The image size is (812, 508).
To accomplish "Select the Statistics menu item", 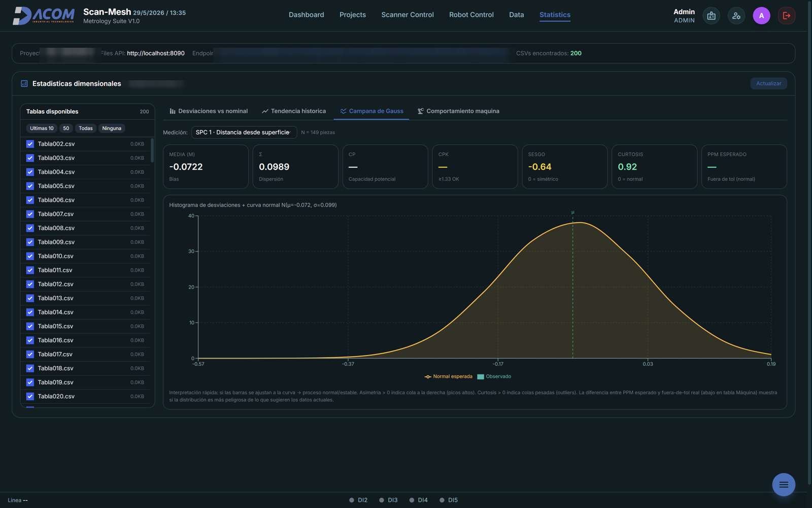I will coord(555,15).
